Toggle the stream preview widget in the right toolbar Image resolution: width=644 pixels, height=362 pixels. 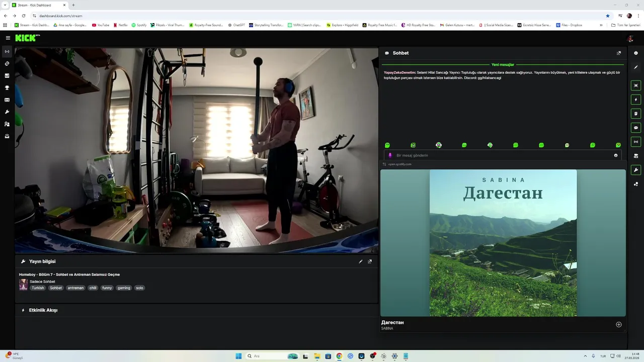[636, 85]
